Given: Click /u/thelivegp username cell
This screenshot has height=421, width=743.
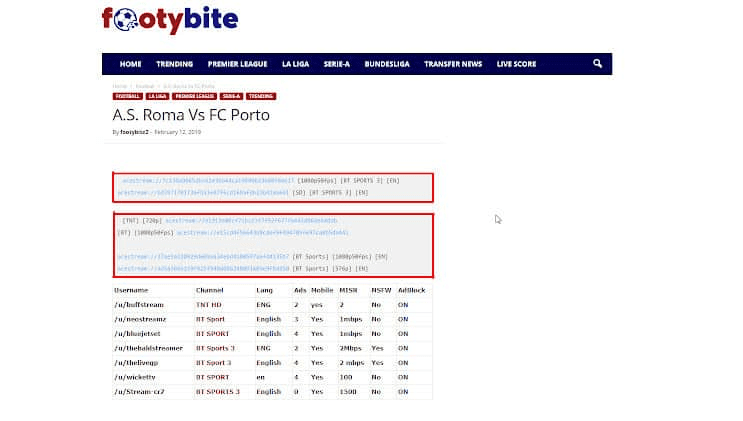Looking at the screenshot, I should click(136, 363).
